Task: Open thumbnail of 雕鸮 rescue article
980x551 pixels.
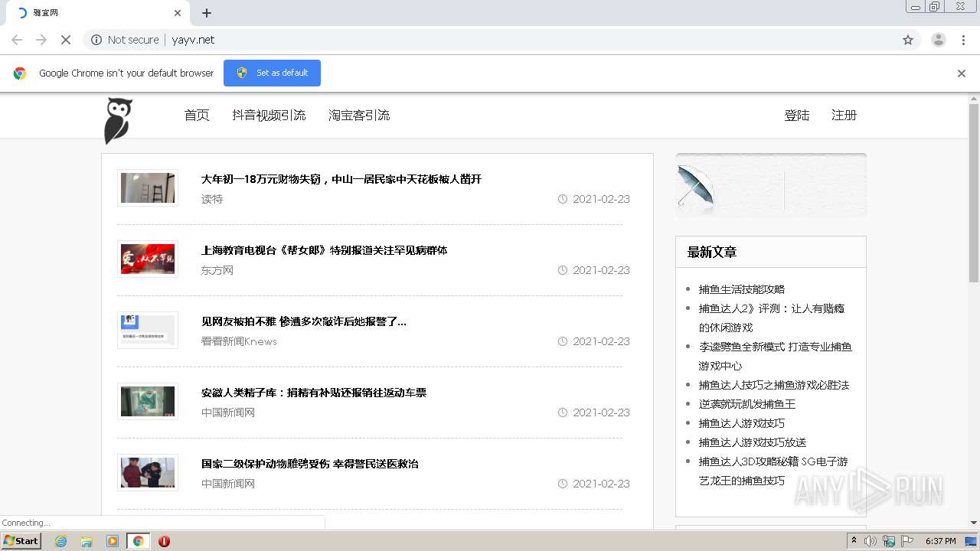Action: pyautogui.click(x=148, y=472)
